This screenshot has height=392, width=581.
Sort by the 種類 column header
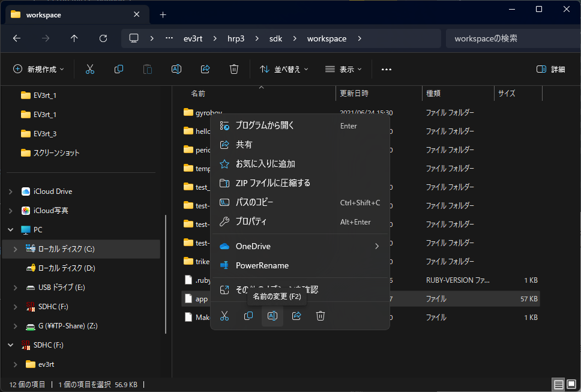click(433, 94)
